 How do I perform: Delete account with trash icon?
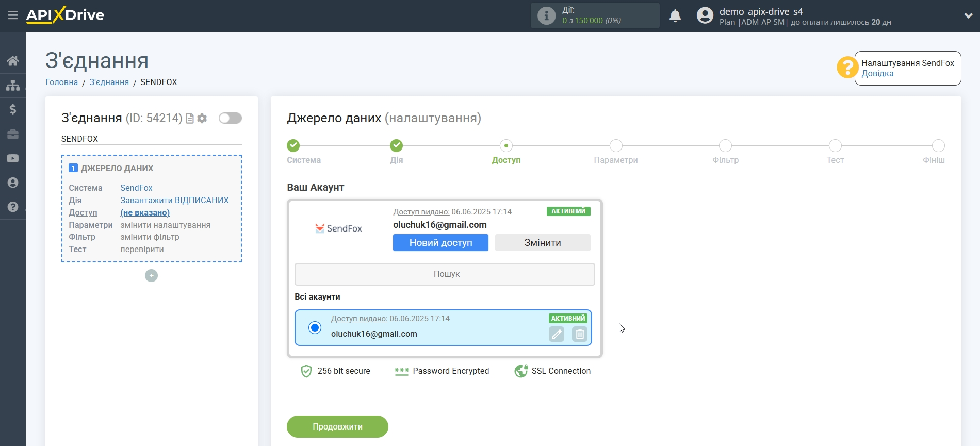(x=580, y=334)
